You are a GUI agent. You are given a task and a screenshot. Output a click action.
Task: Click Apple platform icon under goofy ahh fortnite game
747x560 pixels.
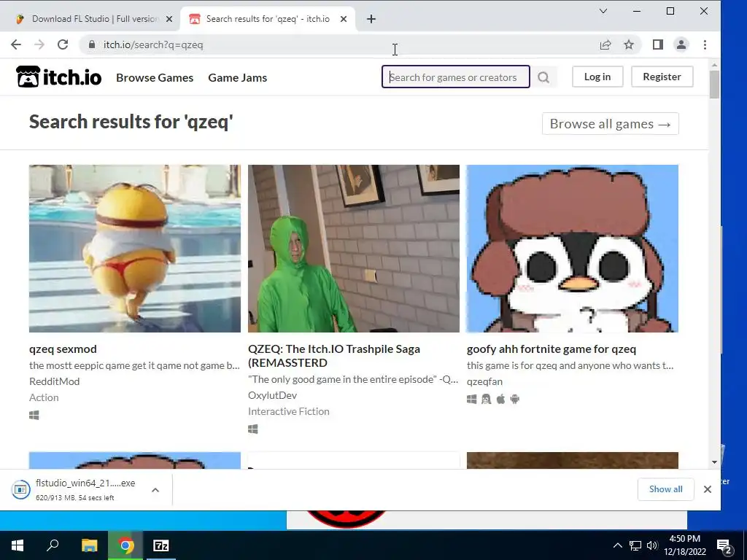[x=500, y=399]
